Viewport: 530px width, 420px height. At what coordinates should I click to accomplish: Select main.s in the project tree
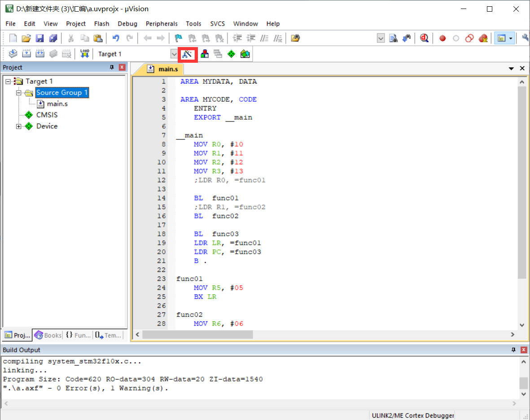tap(57, 104)
